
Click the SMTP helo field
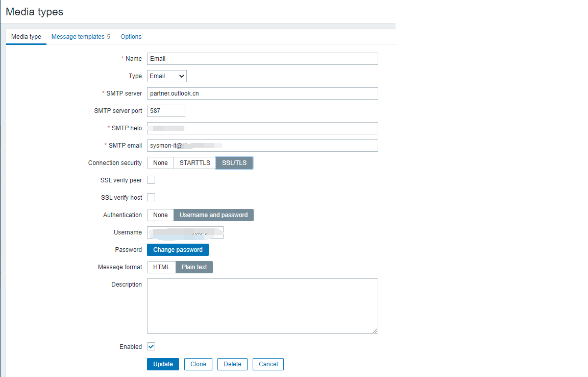coord(262,128)
